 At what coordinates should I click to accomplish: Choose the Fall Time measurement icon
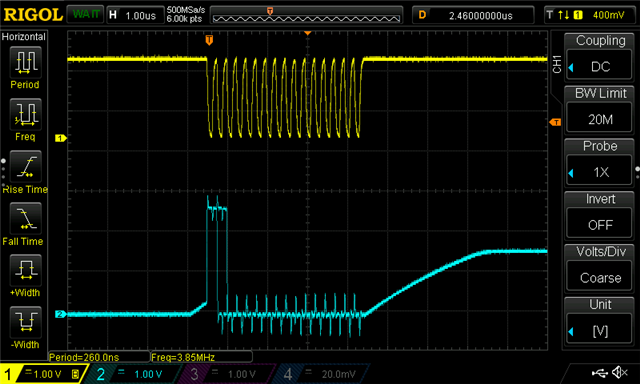pos(25,218)
